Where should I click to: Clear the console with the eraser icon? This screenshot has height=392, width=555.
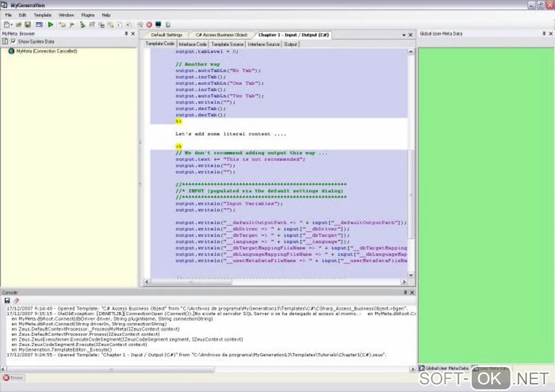pos(16,301)
